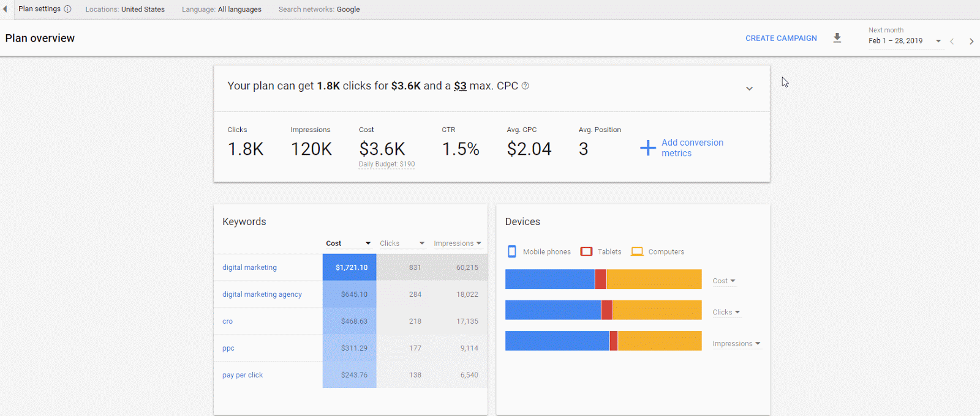Click the 218 clicks cell
This screenshot has width=980, height=416.
(415, 321)
